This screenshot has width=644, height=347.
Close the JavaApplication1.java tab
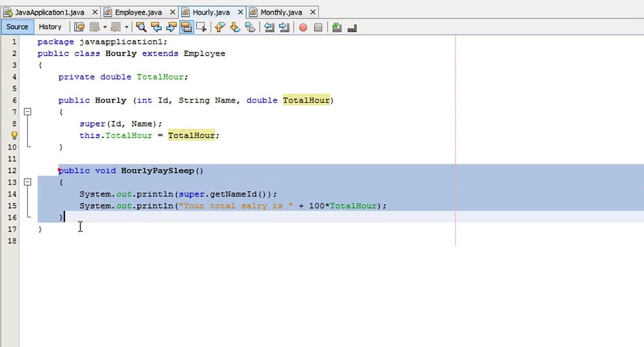(95, 12)
